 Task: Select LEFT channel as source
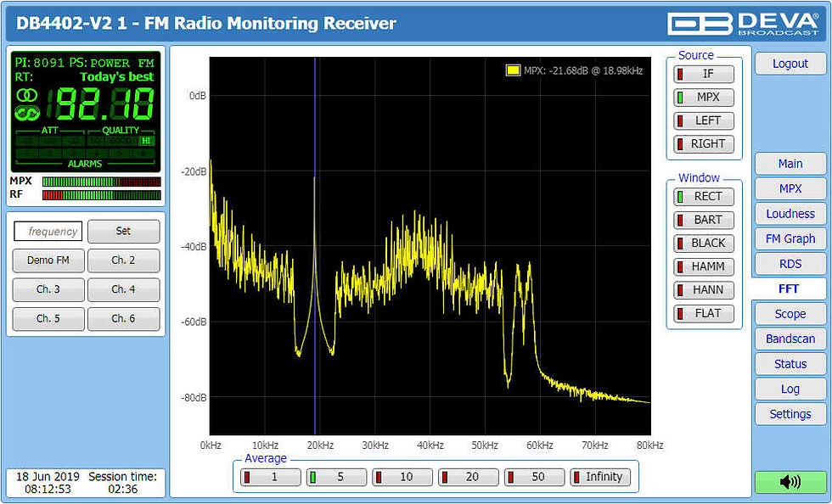[704, 121]
